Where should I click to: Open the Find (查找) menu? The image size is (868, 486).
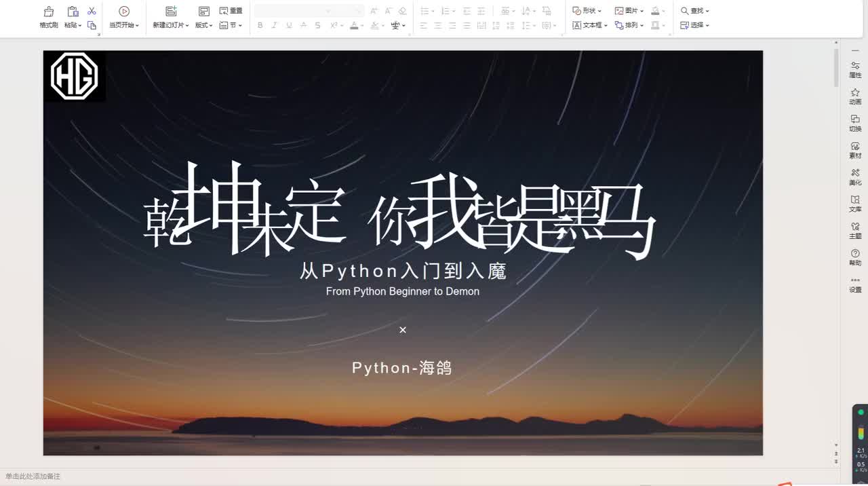pyautogui.click(x=695, y=11)
